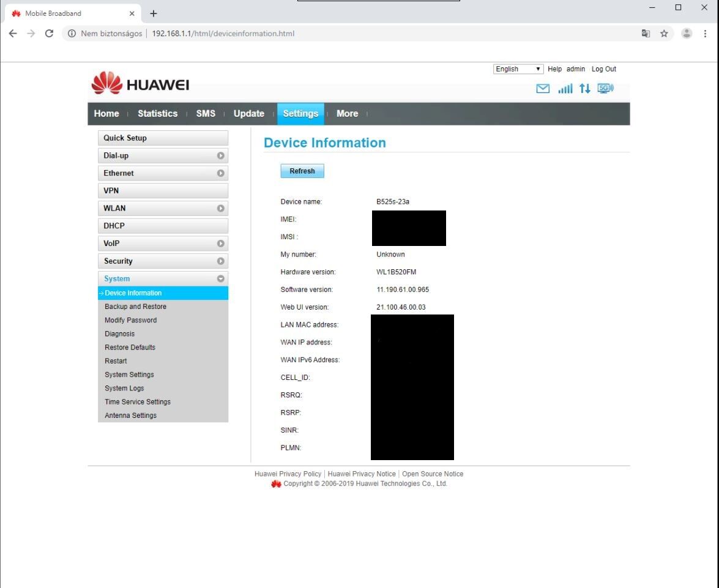
Task: Bookmark this page with the star icon
Action: [664, 34]
